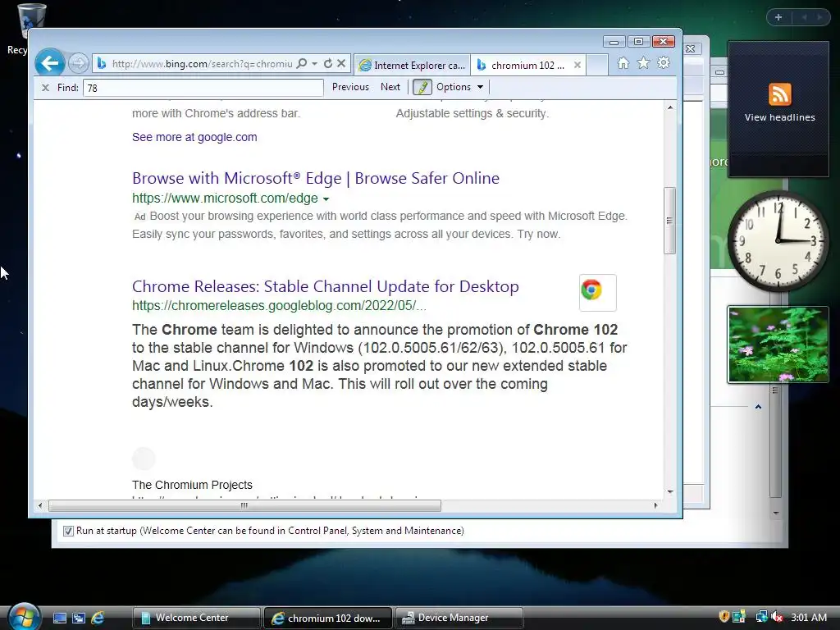The width and height of the screenshot is (840, 630).
Task: Click the security shield tray icon
Action: point(724,617)
